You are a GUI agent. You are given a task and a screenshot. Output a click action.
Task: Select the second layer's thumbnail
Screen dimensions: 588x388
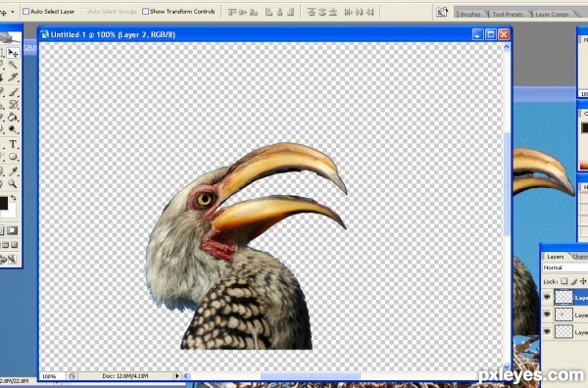click(x=563, y=315)
